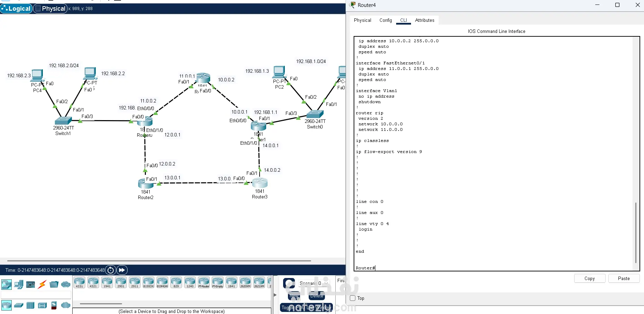Viewport: 644px width, 314px height.
Task: Open Router4's Config tab
Action: click(386, 20)
